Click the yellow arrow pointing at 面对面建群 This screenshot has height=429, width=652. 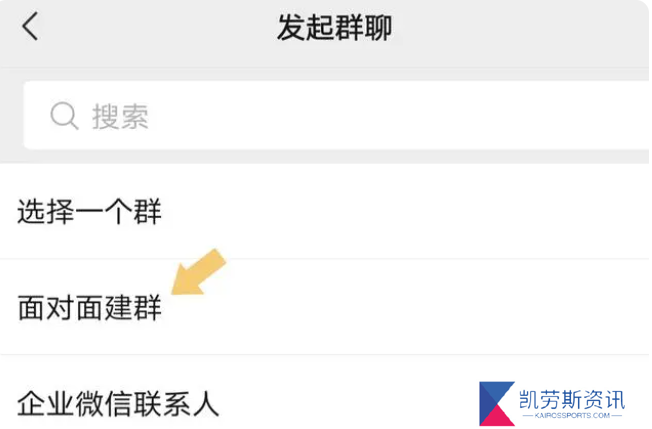tap(198, 272)
